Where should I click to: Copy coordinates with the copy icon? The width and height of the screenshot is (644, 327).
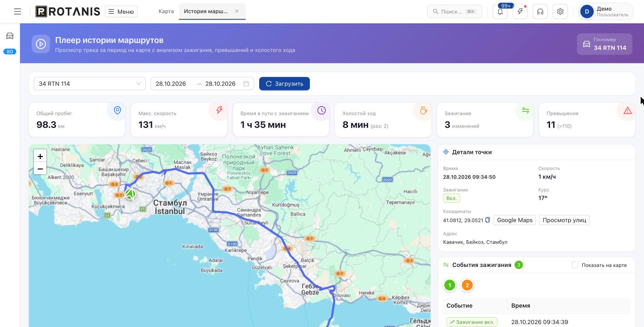[487, 220]
